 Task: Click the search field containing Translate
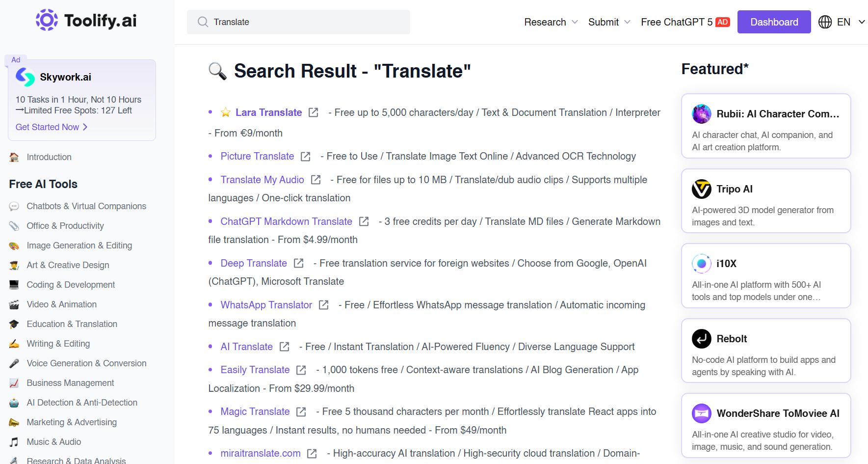(298, 22)
